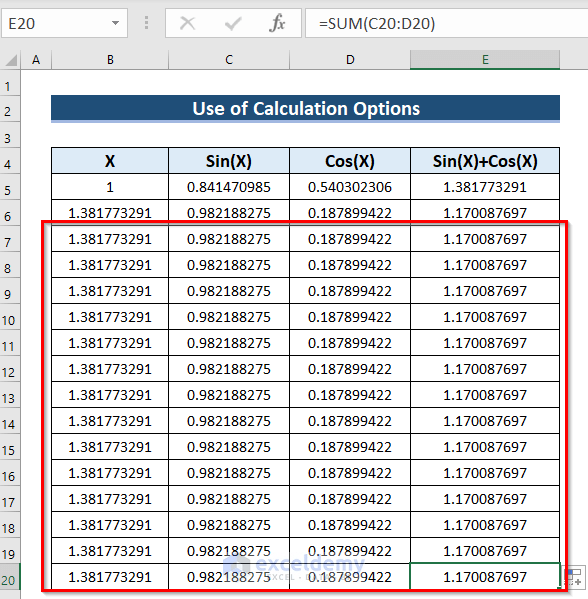Select cell E18 with 1.170087697
The image size is (588, 599).
tap(485, 525)
